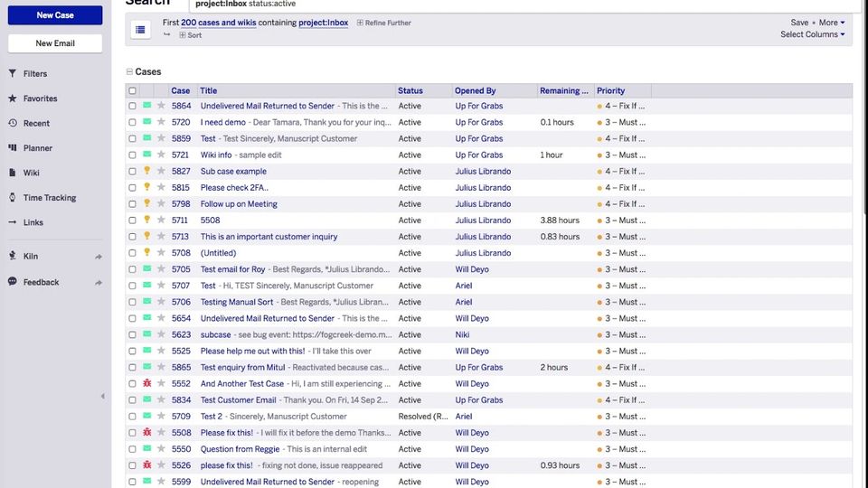
Task: Click Kiln external share arrow
Action: point(99,257)
